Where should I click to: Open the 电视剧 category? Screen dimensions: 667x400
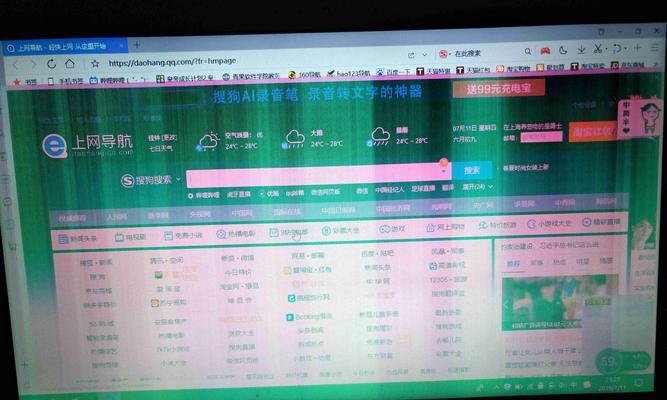coord(131,237)
